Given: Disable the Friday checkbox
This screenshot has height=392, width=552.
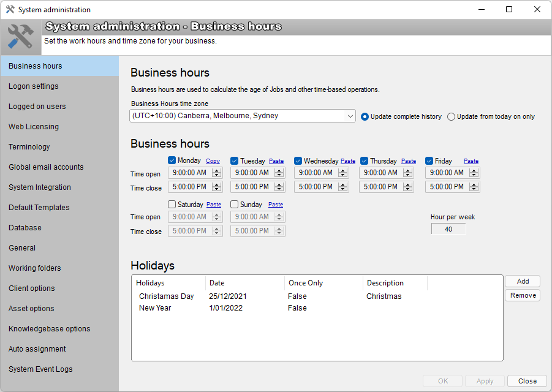Looking at the screenshot, I should tap(429, 161).
